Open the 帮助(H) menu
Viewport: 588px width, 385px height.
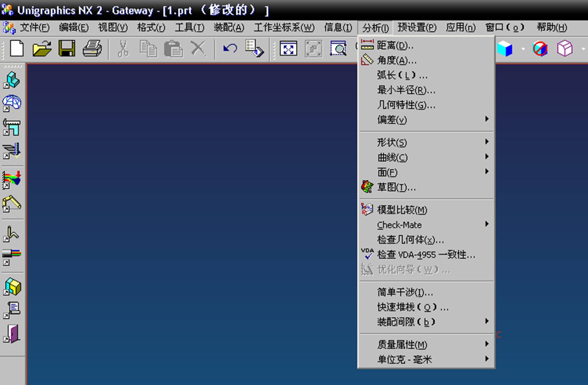(x=552, y=28)
